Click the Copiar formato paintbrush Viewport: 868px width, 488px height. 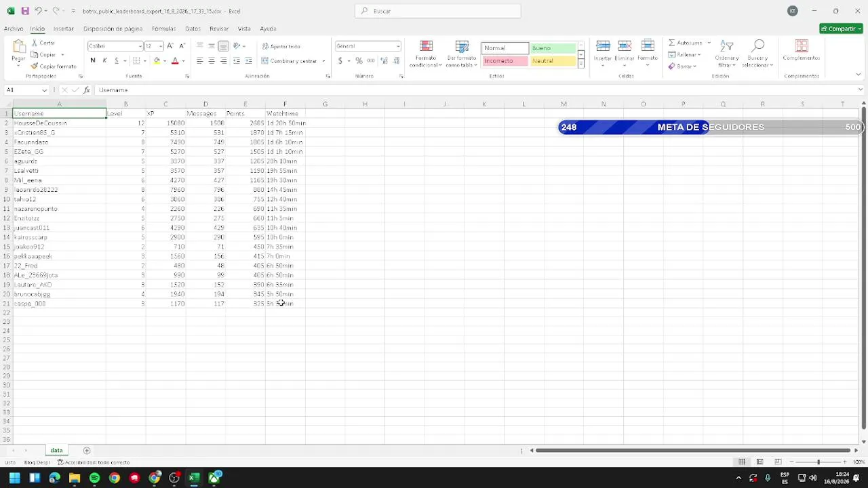click(35, 66)
